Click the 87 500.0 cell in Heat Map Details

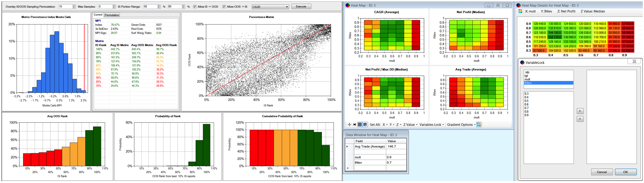tap(540, 51)
